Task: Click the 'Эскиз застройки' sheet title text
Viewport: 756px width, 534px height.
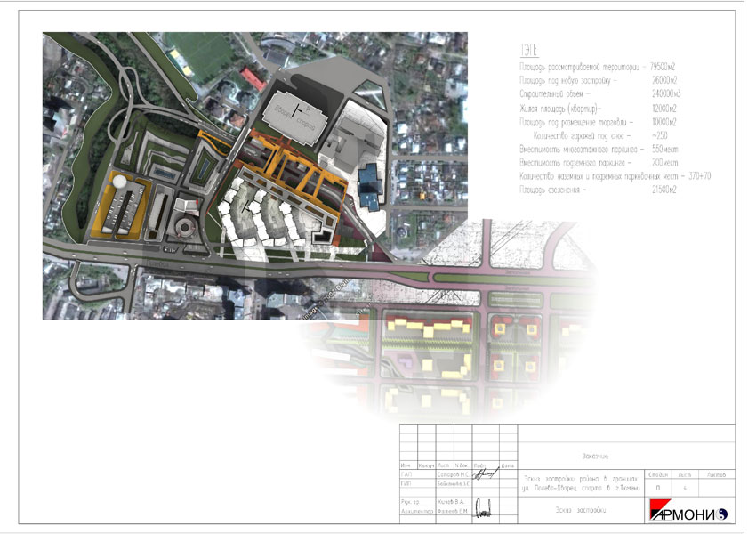Action: 581,510
